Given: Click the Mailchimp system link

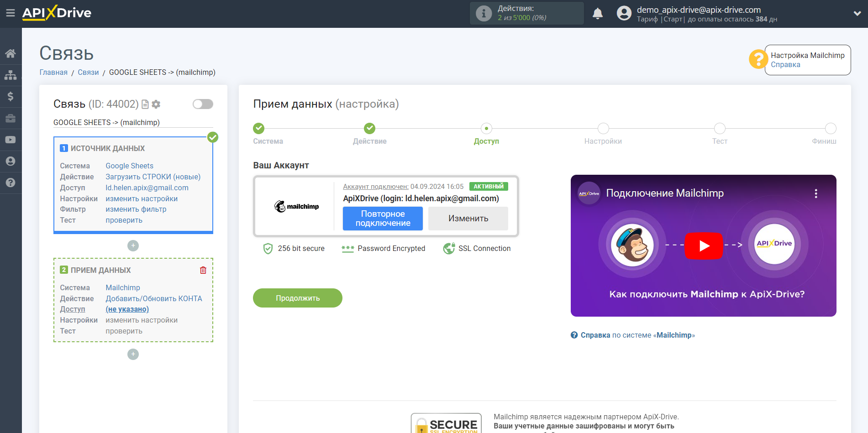Looking at the screenshot, I should pyautogui.click(x=123, y=287).
